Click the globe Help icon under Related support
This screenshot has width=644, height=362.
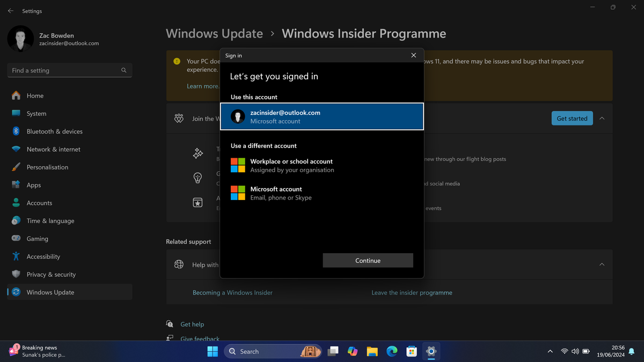(179, 264)
